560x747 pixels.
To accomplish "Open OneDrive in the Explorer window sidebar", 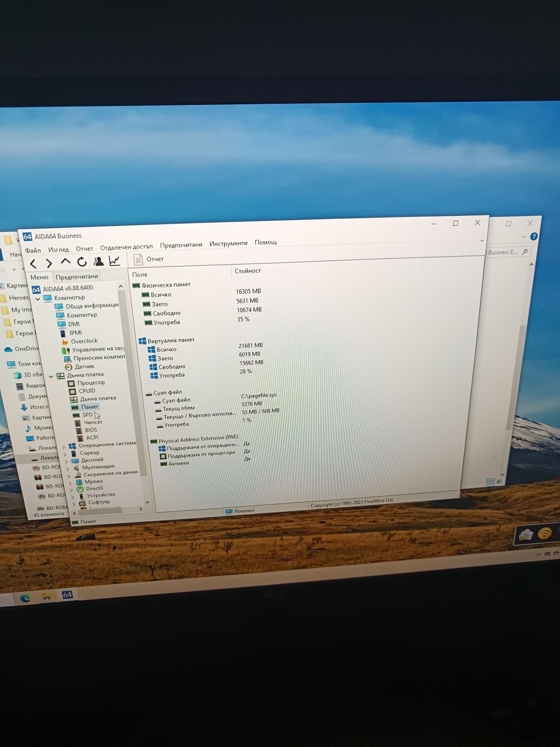I will coord(21,349).
